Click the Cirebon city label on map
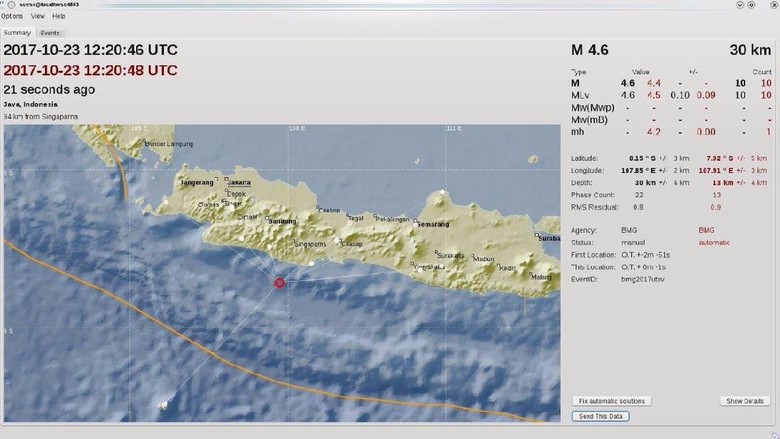Viewport: 780px width, 439px height. [329, 210]
